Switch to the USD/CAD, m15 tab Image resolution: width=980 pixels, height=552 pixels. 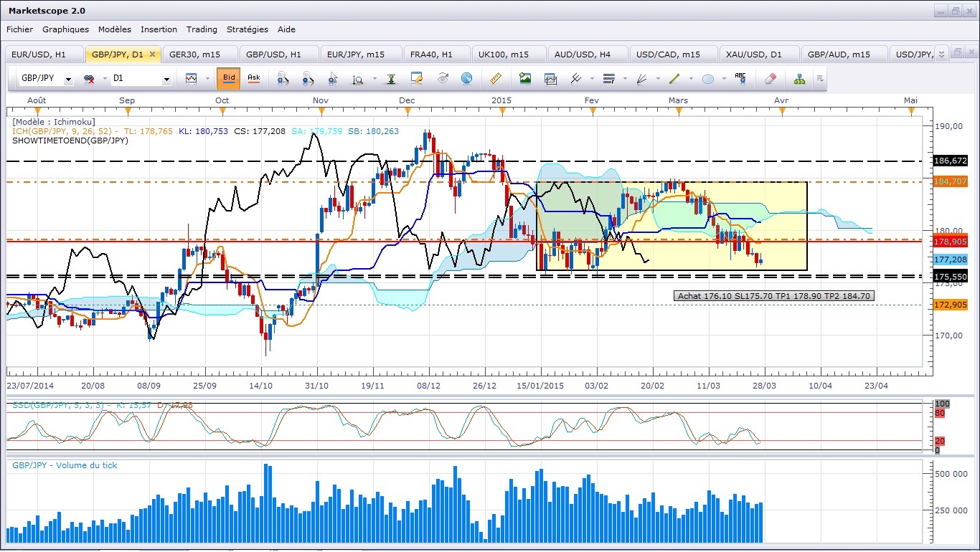pos(674,54)
